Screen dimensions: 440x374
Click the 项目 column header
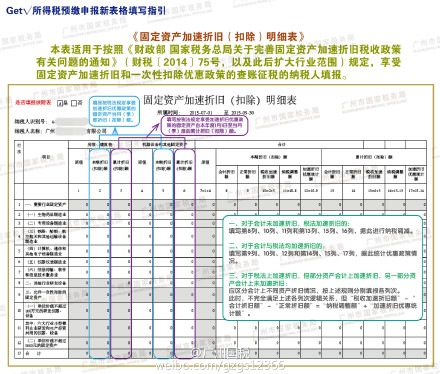46,157
